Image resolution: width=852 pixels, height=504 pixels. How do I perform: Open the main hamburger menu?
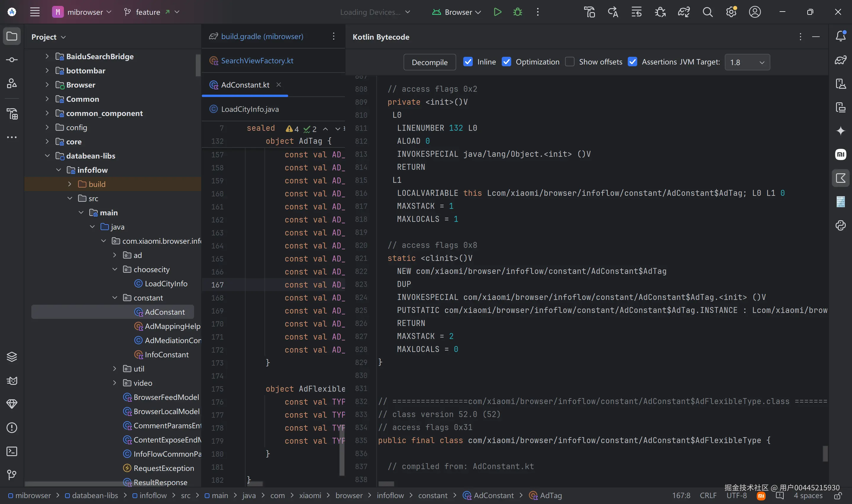(x=35, y=12)
